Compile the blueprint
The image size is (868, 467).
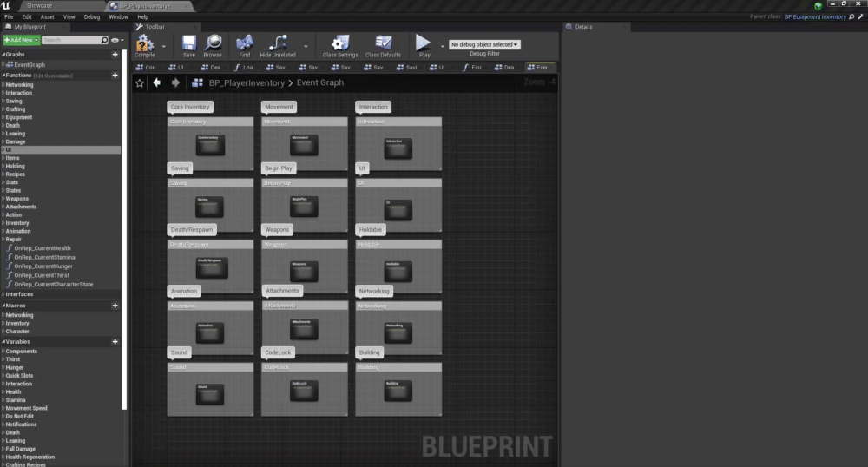[144, 46]
